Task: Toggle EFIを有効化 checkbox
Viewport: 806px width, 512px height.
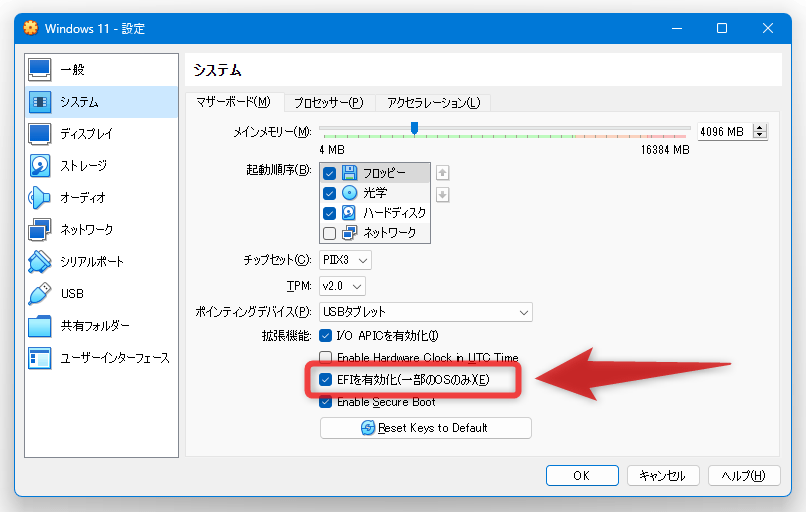Action: [x=325, y=379]
